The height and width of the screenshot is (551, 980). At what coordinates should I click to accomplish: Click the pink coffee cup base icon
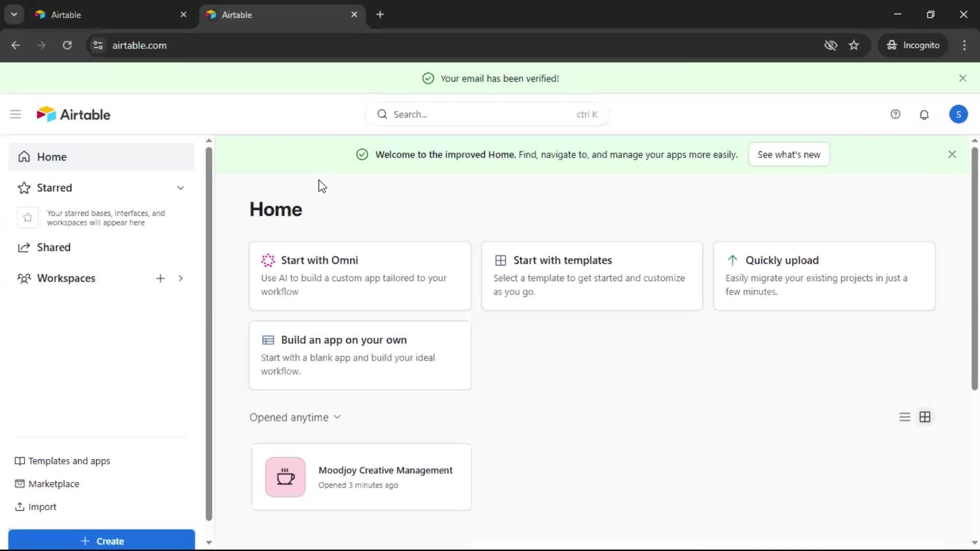click(285, 477)
